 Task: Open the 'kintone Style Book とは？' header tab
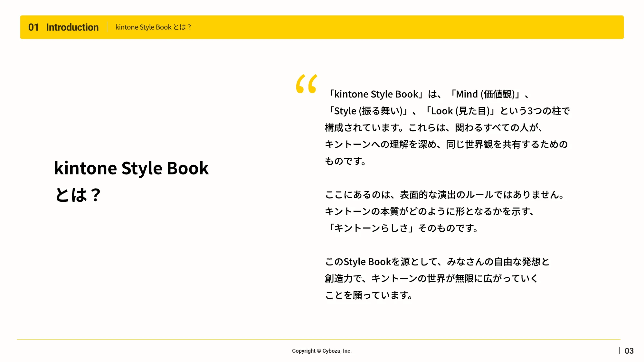pos(153,27)
